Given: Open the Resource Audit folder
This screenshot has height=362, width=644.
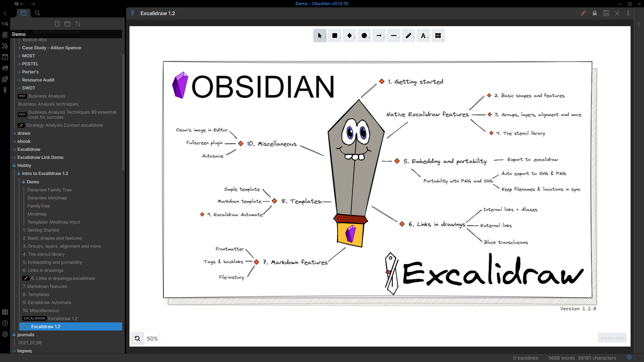Looking at the screenshot, I should (x=38, y=80).
